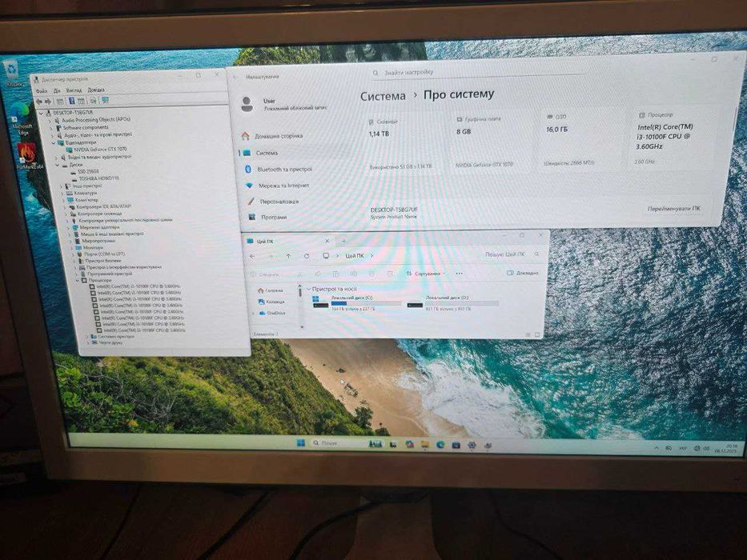Screen dimensions: 747x560
Task: Open the Edge icon on the taskbar
Action: [x=440, y=444]
